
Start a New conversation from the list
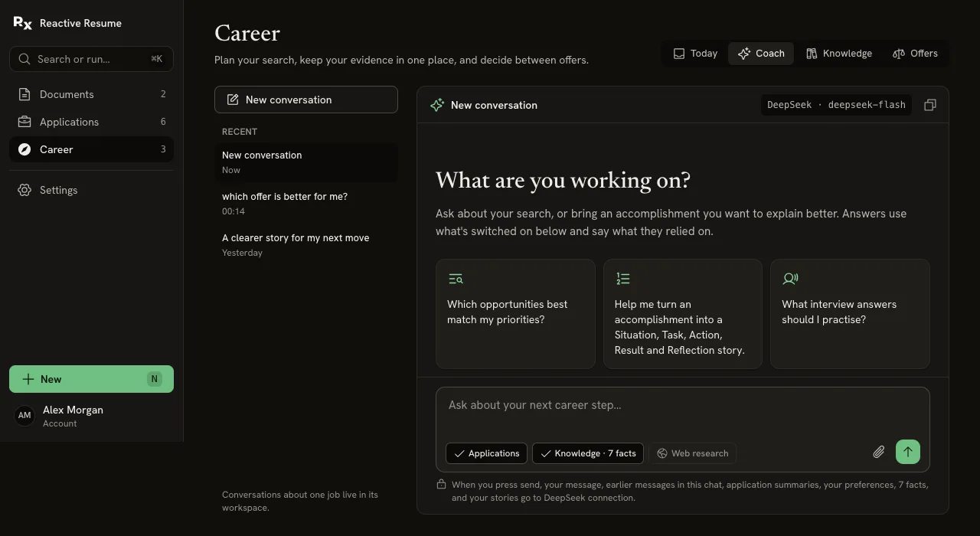(x=306, y=100)
